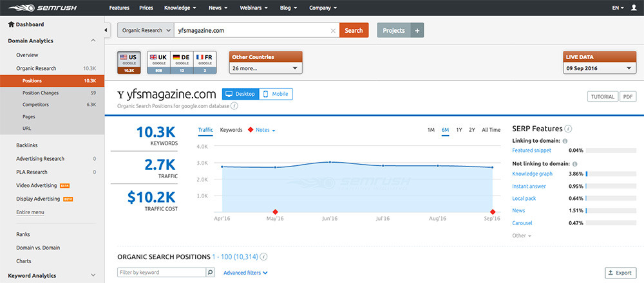Set chart range to 2Y
Viewport: 644px width, 283px height.
472,130
